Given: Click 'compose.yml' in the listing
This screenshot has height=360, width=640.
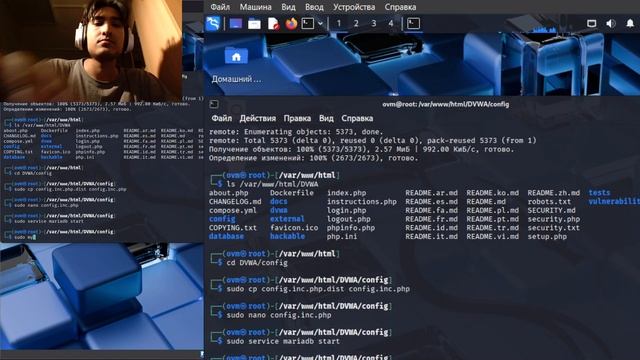Looking at the screenshot, I should point(233,211).
